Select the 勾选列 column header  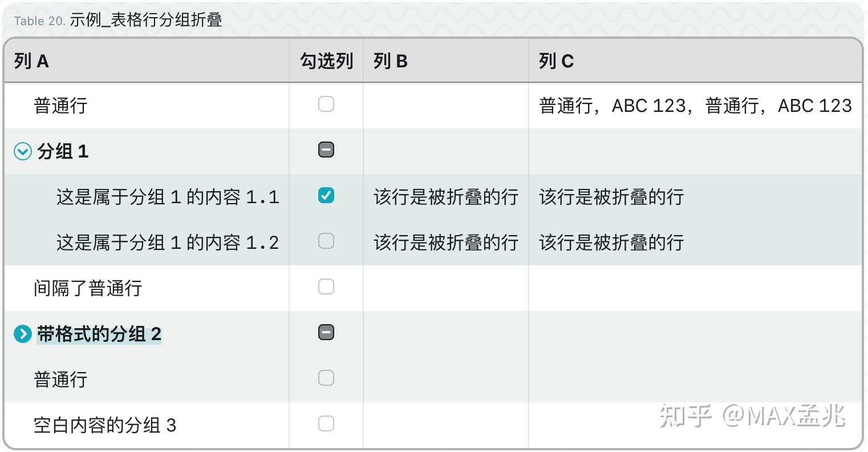pos(326,61)
